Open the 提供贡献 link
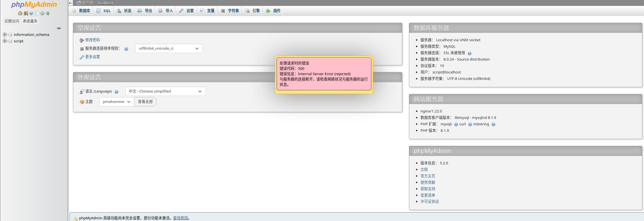Viewport: 644px width, 221px height. (x=428, y=182)
